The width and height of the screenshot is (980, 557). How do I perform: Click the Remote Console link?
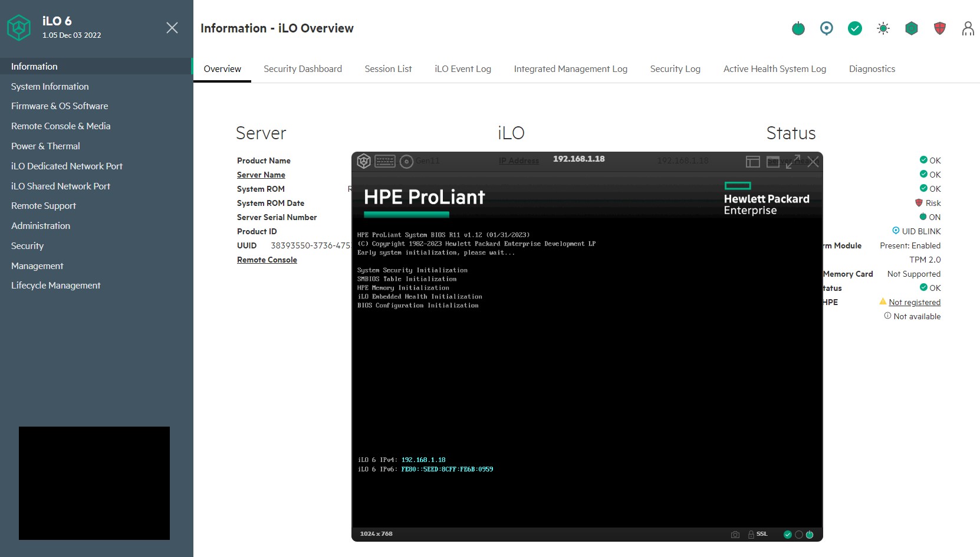point(267,260)
